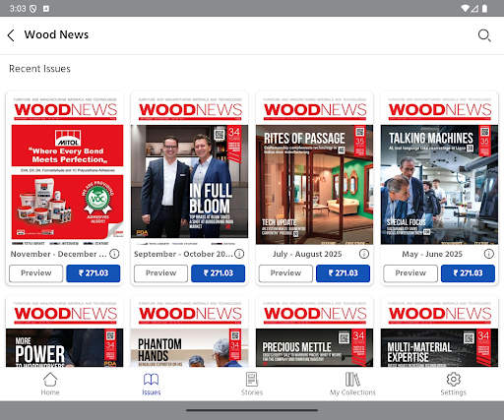The width and height of the screenshot is (504, 420).
Task: Open the Precious Mettle issue cover
Action: click(314, 331)
